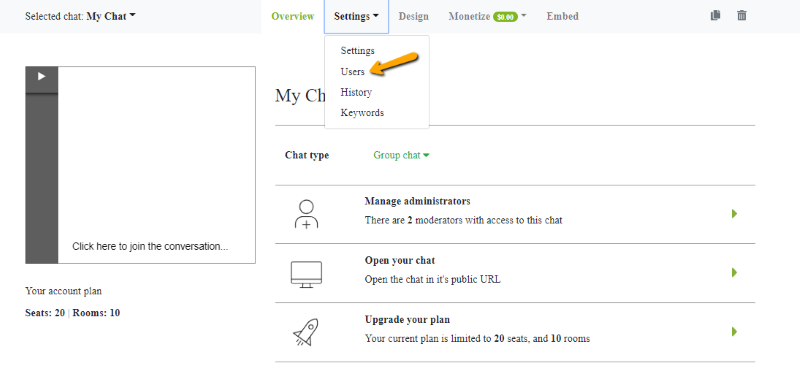Click the duplicate chat copy icon
Viewport: 800px width, 377px height.
point(715,15)
